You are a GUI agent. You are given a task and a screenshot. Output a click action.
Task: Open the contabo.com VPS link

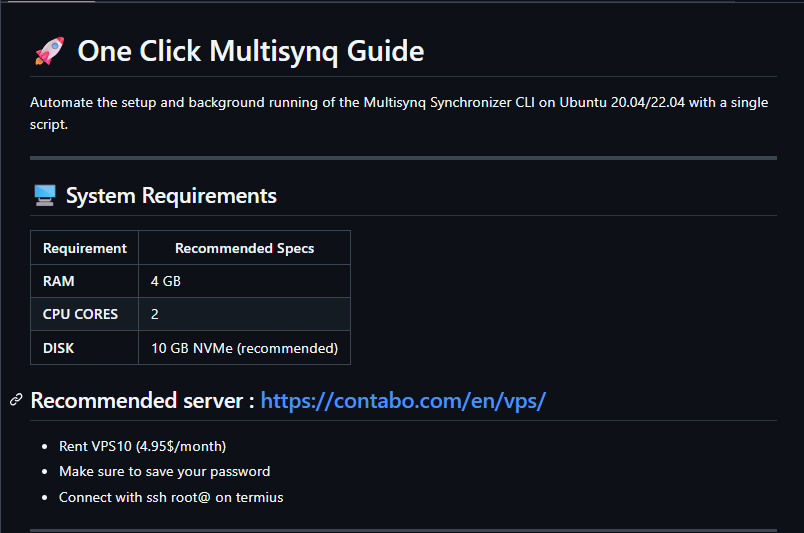(403, 401)
